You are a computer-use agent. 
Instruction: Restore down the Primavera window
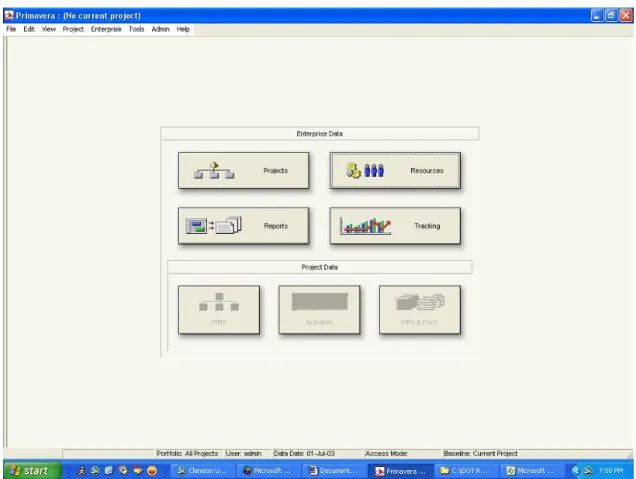coord(611,16)
